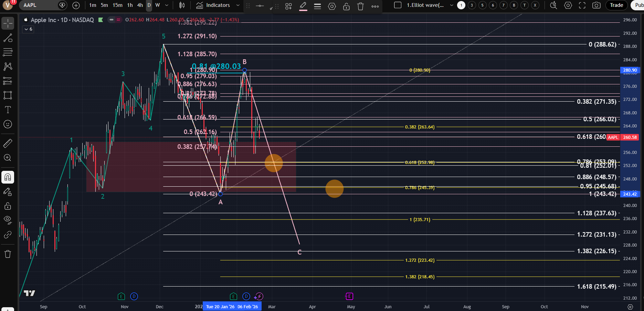Switch to the Weekly (W) timeframe
644x311 pixels.
coord(157,5)
